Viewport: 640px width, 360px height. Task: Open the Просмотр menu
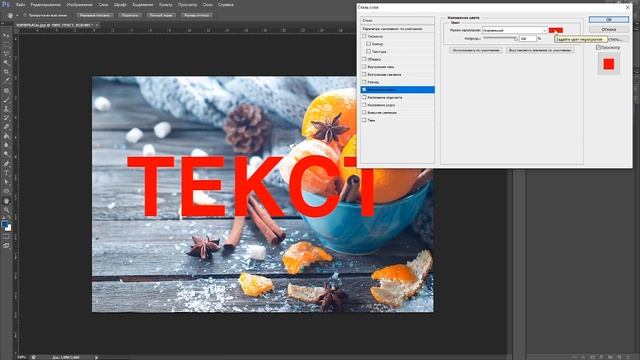click(187, 4)
